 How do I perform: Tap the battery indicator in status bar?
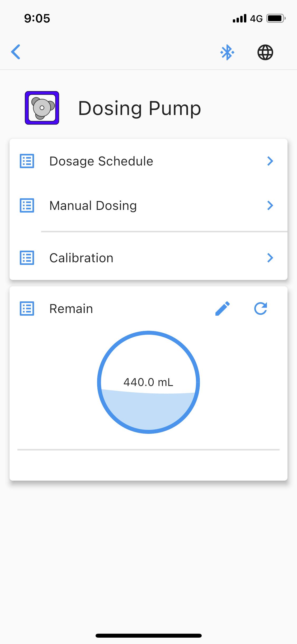coord(276,19)
